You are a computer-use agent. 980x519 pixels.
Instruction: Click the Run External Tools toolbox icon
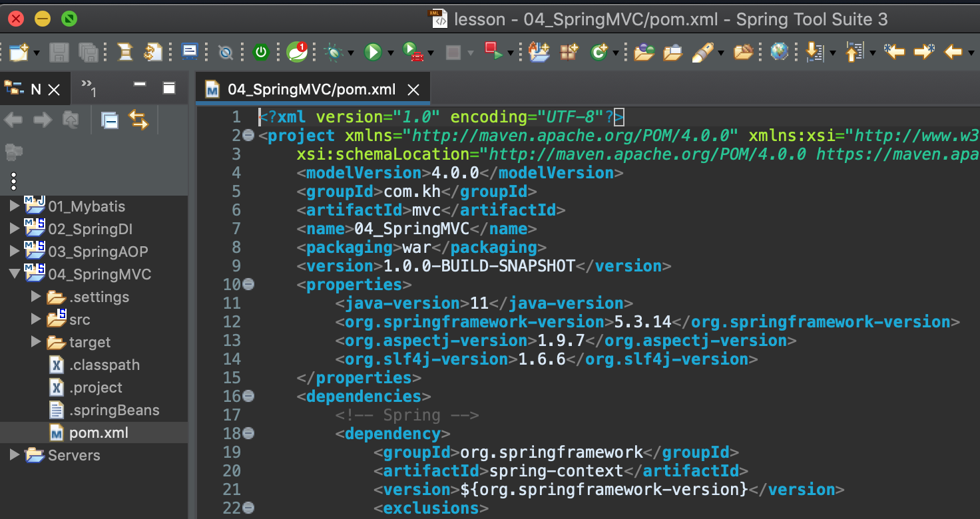413,52
